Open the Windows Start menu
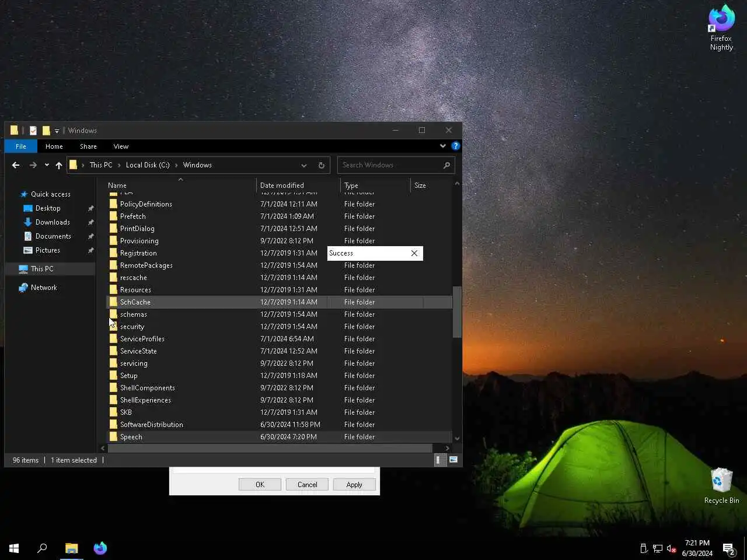The height and width of the screenshot is (560, 747). 14,548
